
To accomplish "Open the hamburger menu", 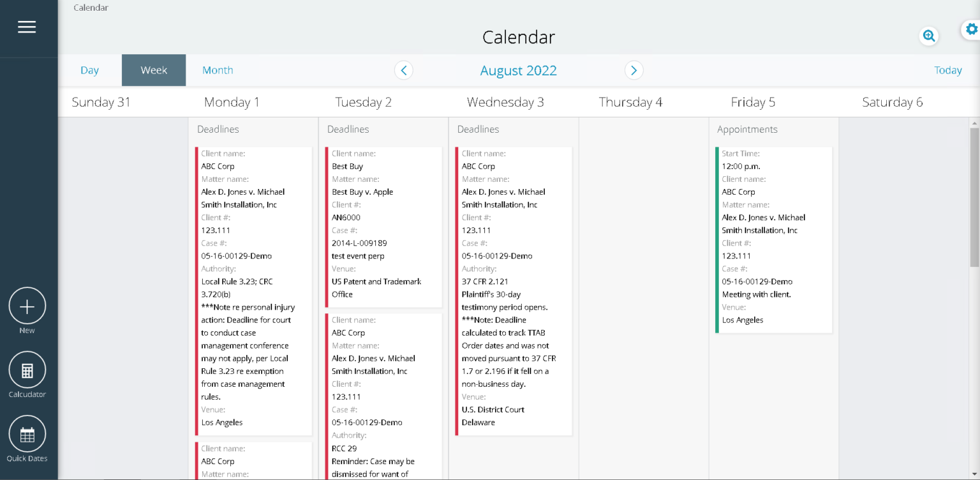I will point(27,27).
